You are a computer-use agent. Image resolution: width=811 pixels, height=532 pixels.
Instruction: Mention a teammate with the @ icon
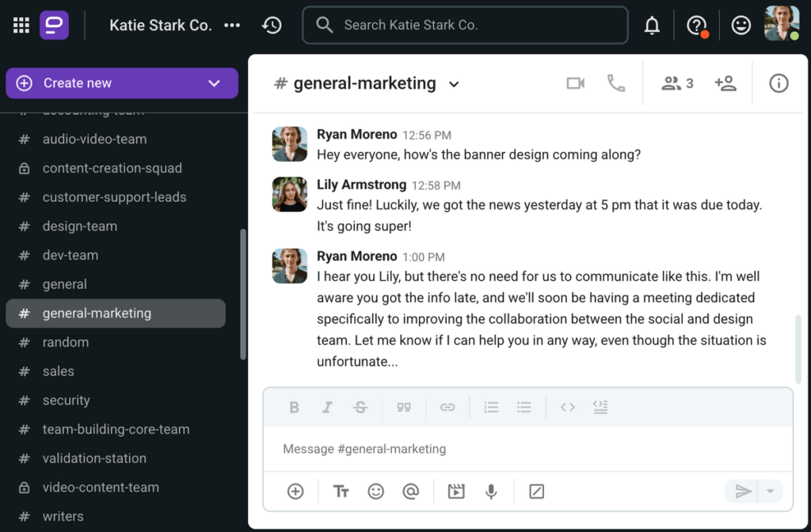point(411,491)
